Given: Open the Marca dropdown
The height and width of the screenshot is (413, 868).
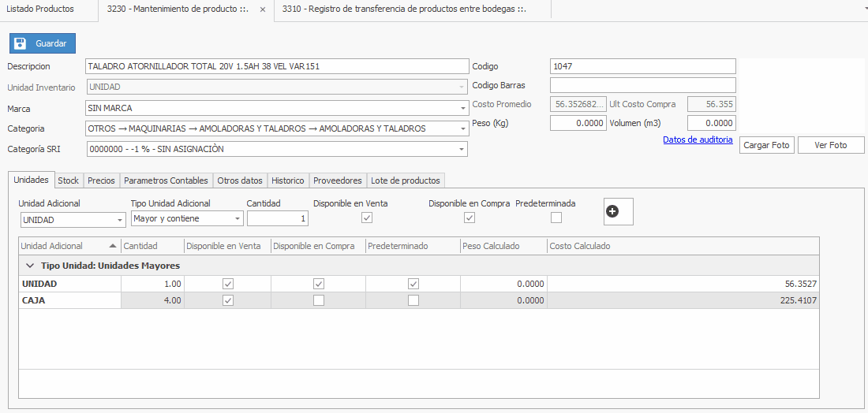Looking at the screenshot, I should click(462, 108).
